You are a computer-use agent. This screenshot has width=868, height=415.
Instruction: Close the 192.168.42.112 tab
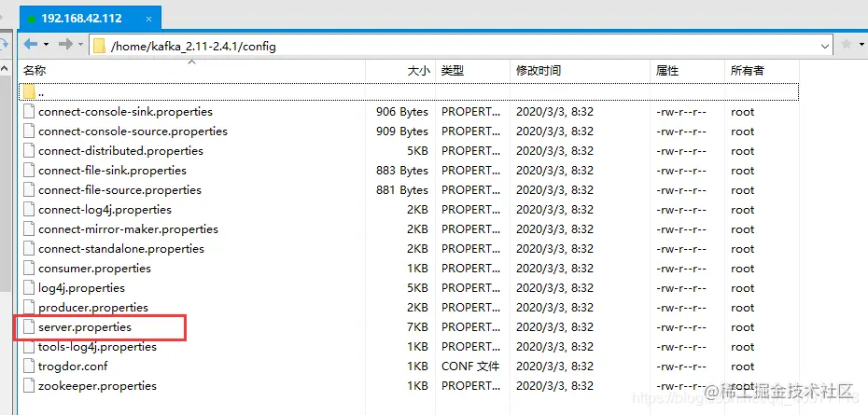pos(149,19)
